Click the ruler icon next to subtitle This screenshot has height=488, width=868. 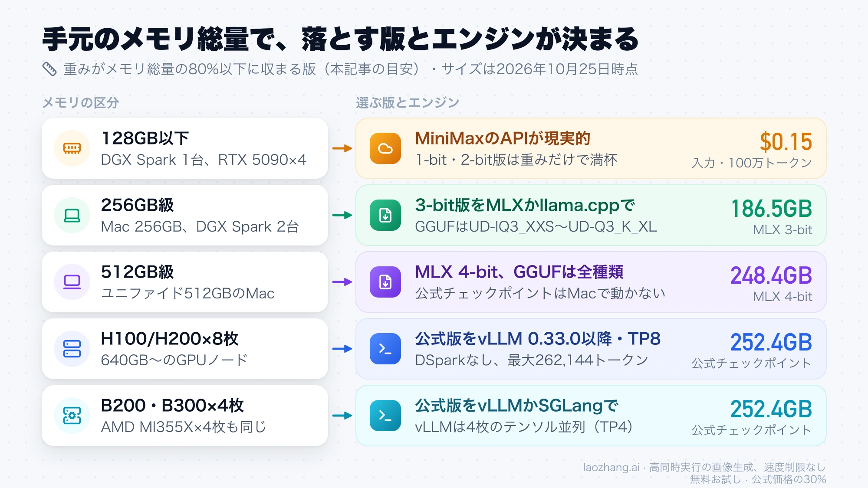click(x=49, y=69)
